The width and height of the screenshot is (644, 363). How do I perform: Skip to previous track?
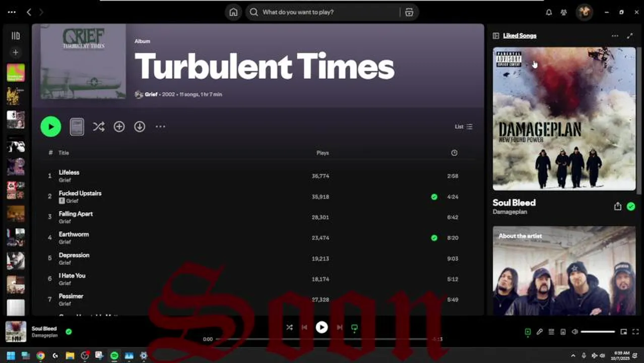304,327
